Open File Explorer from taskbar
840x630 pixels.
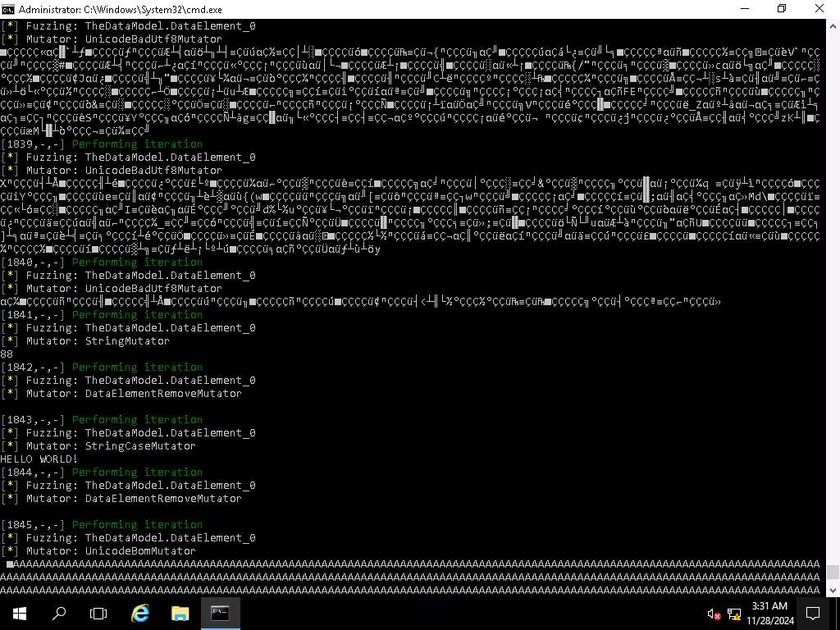pos(180,613)
